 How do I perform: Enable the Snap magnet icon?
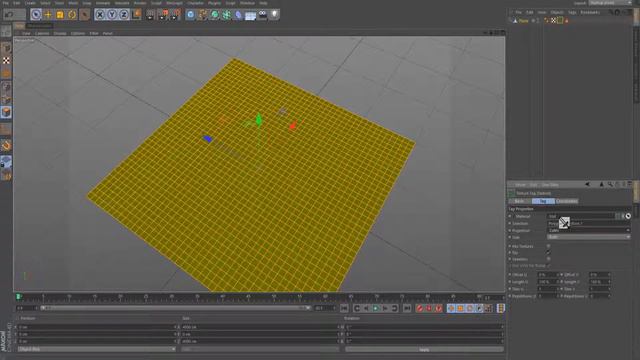(6, 146)
